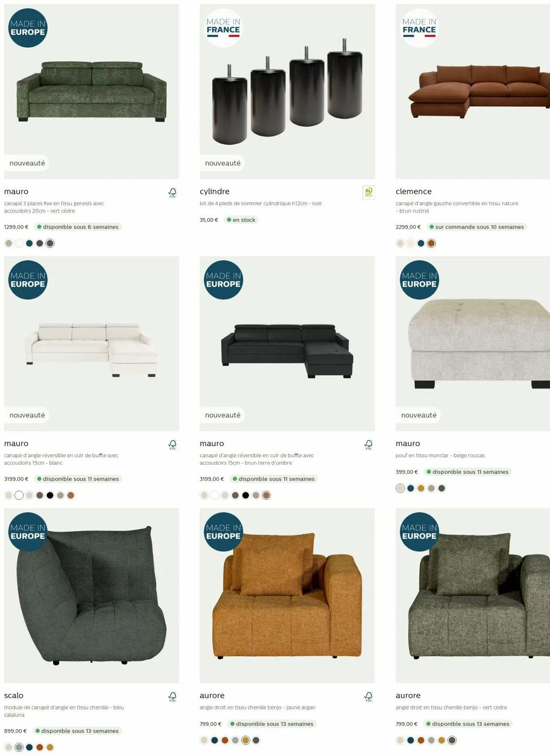Click FSC icon beside yellow aurore armchair

[x=369, y=697]
